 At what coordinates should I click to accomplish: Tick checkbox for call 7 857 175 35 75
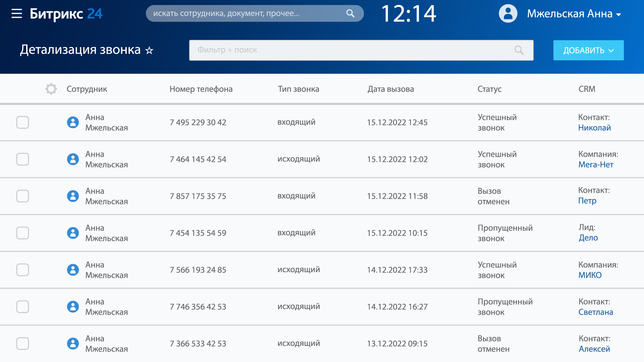(x=22, y=196)
